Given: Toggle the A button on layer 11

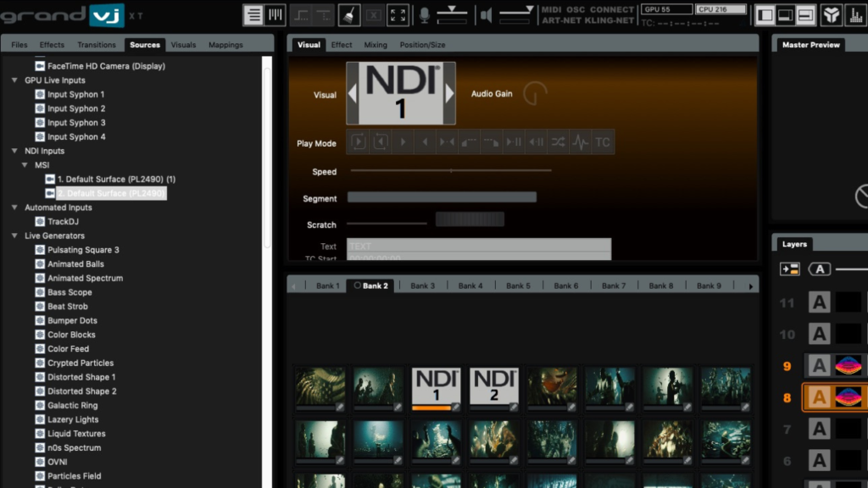Looking at the screenshot, I should [819, 302].
